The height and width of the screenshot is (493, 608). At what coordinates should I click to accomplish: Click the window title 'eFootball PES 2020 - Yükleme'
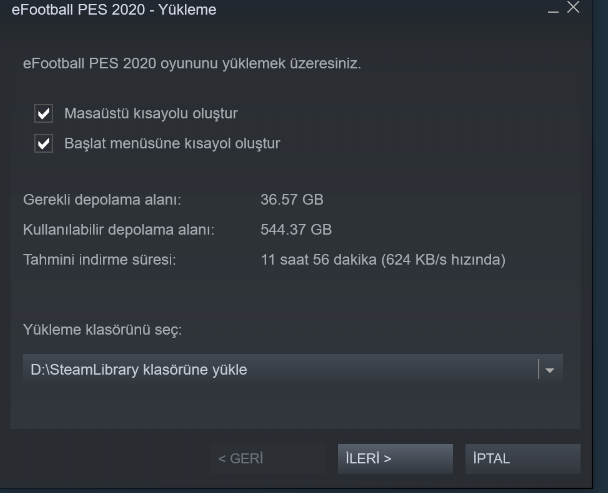click(x=114, y=9)
